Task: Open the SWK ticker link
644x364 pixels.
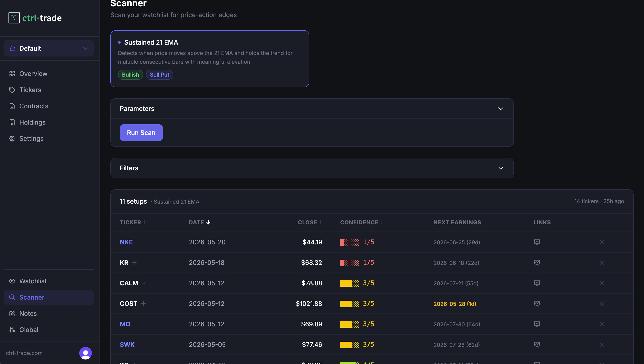Action: click(127, 345)
